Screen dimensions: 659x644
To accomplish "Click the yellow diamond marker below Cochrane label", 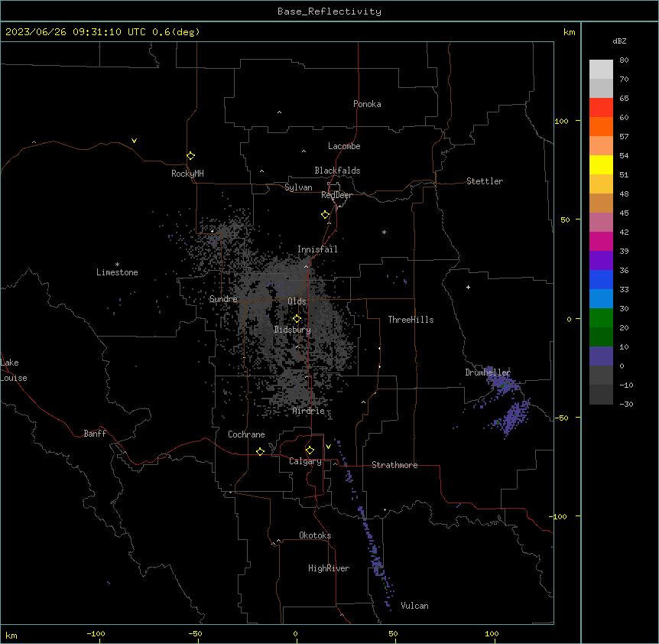I will click(x=260, y=451).
